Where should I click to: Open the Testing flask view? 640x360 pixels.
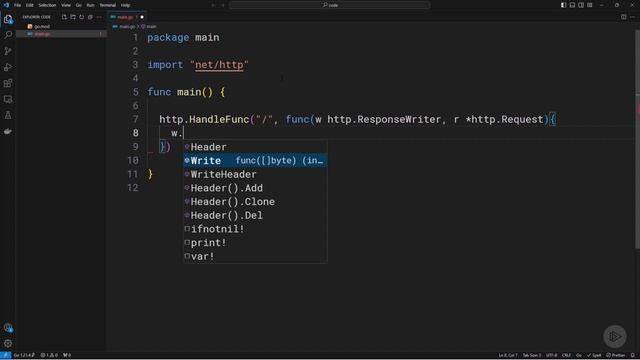click(8, 116)
